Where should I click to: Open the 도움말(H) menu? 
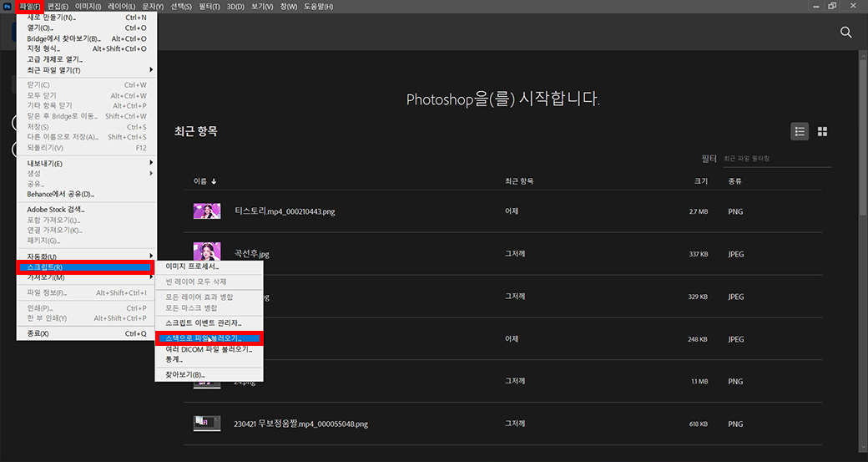[318, 7]
